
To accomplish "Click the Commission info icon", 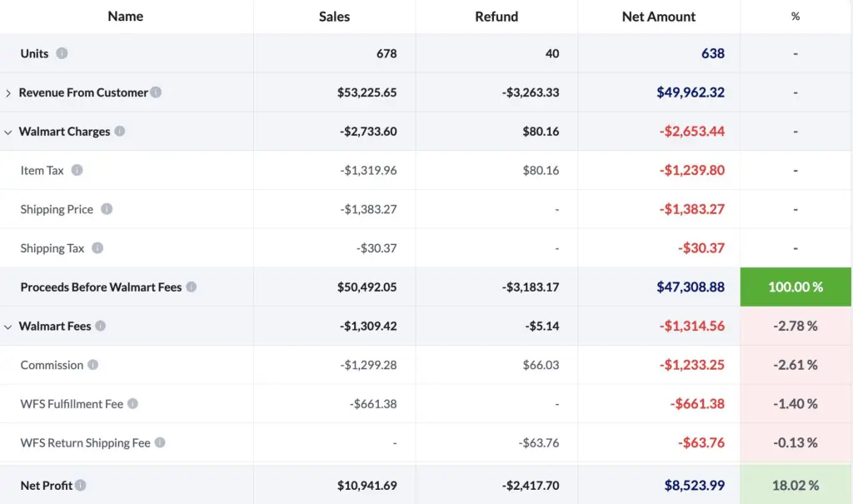I will (93, 365).
